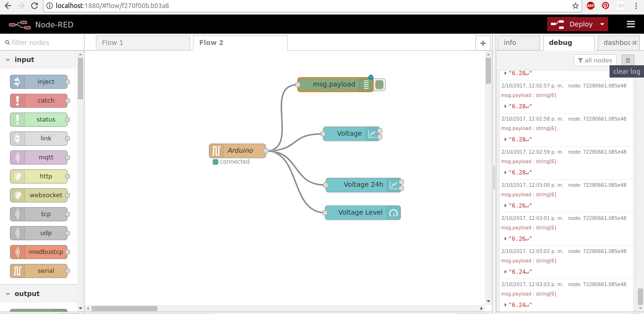Click the connected status under Arduino
The height and width of the screenshot is (314, 644).
click(x=231, y=162)
